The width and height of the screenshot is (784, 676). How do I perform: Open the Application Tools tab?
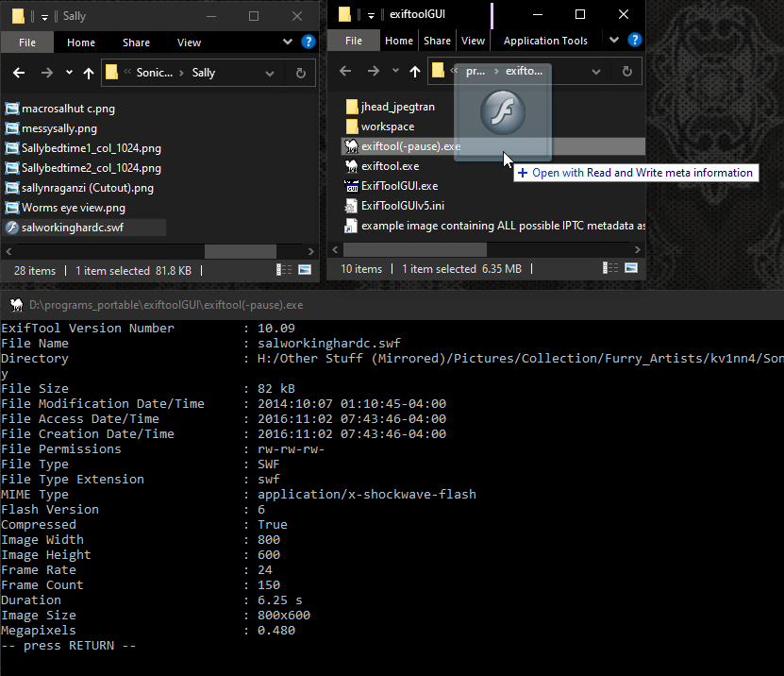coord(545,41)
